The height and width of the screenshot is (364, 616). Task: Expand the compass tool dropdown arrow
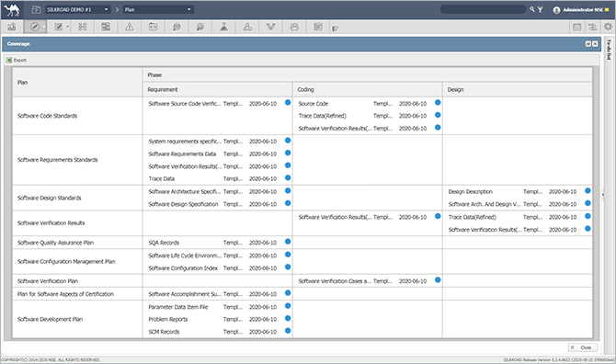tap(44, 27)
